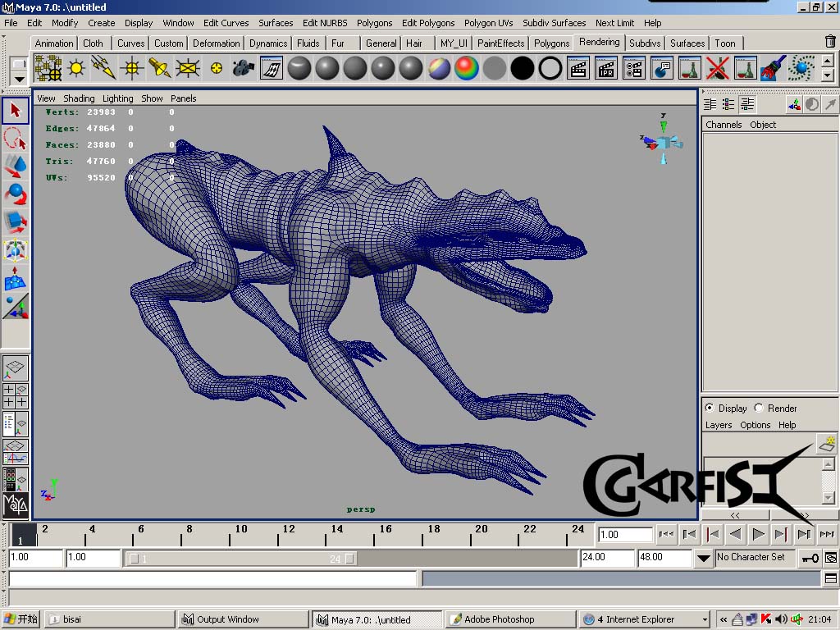Image resolution: width=840 pixels, height=630 pixels.
Task: Open the Channels menu in Channel Box
Action: pos(724,125)
